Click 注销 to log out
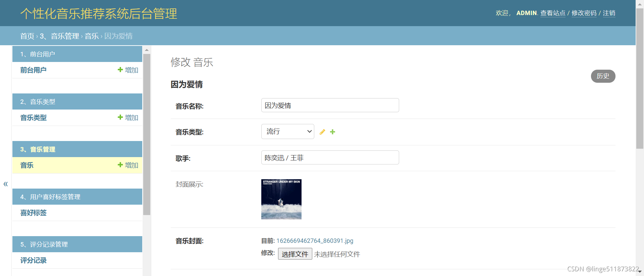 (609, 13)
